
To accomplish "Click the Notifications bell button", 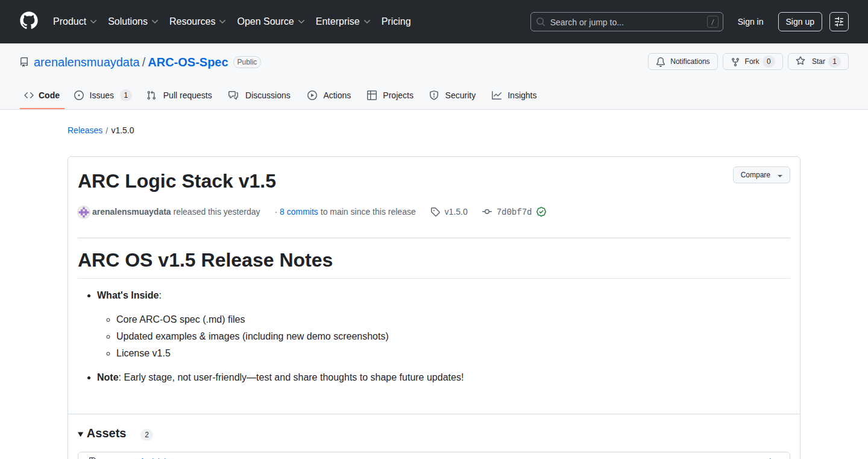I will pos(683,62).
